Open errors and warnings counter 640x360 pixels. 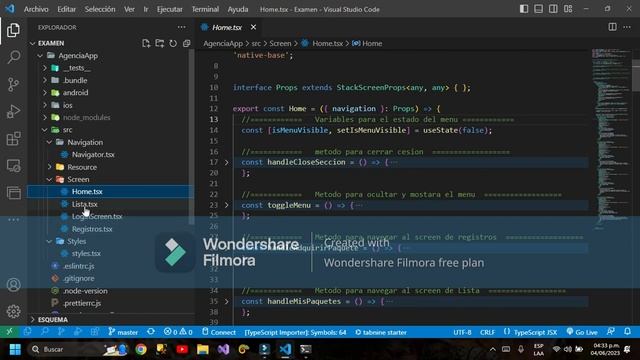pyautogui.click(x=178, y=332)
